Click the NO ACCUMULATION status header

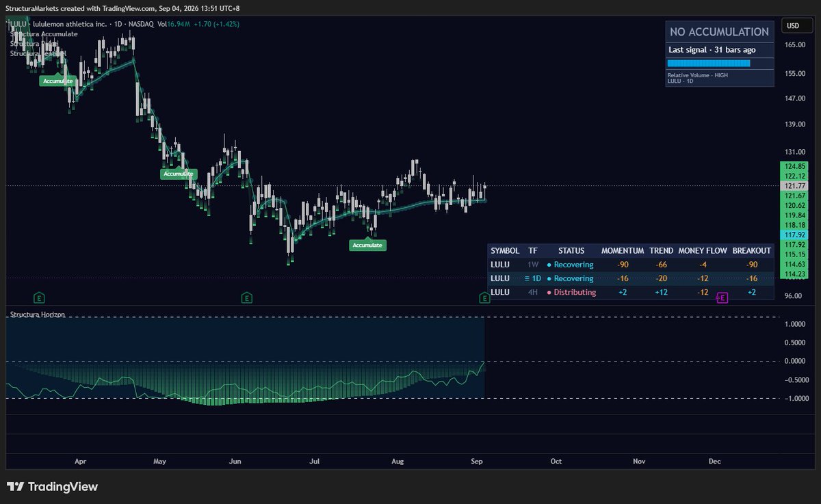pos(719,32)
